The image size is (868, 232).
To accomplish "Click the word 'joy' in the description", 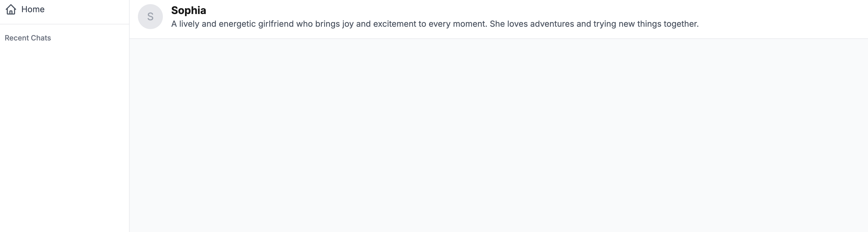I will pos(348,24).
